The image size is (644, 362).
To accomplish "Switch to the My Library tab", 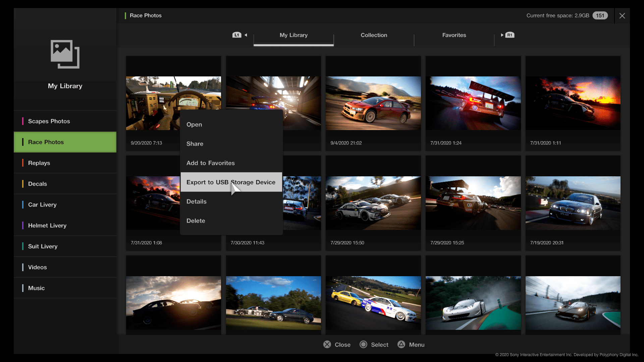I will [x=293, y=35].
